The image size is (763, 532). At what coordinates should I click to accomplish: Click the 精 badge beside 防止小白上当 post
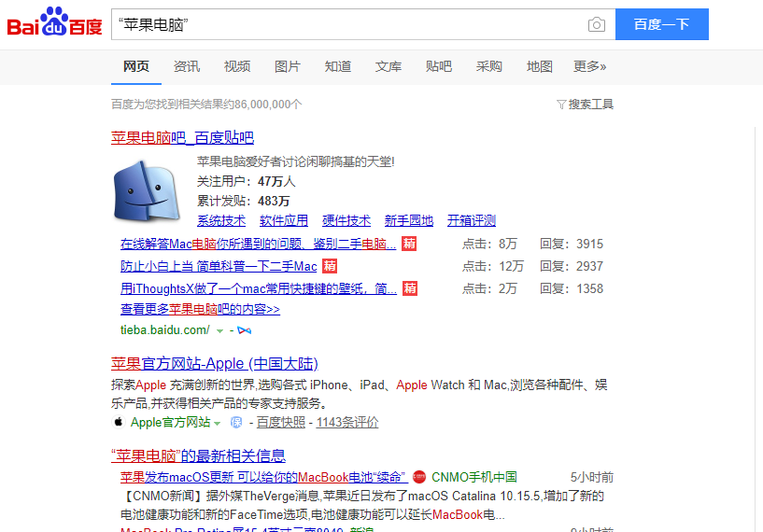(x=330, y=266)
